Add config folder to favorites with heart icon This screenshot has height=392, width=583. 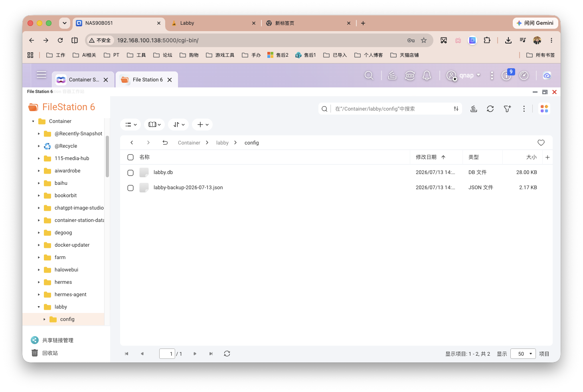(541, 143)
